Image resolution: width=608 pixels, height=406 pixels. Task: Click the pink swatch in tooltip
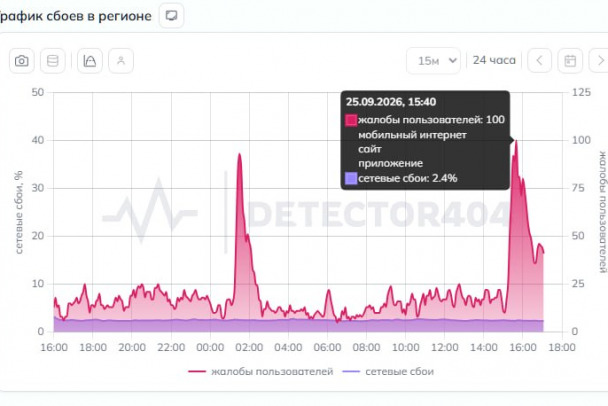tap(351, 120)
